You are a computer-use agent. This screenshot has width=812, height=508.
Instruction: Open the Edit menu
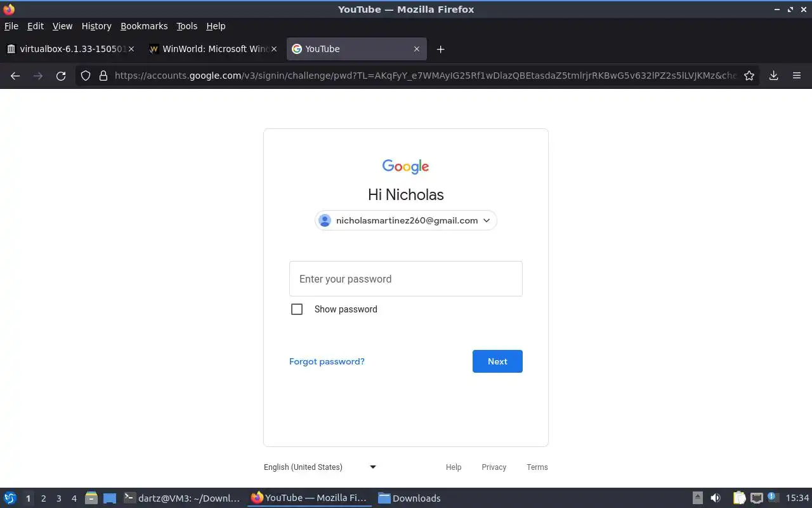coord(36,26)
